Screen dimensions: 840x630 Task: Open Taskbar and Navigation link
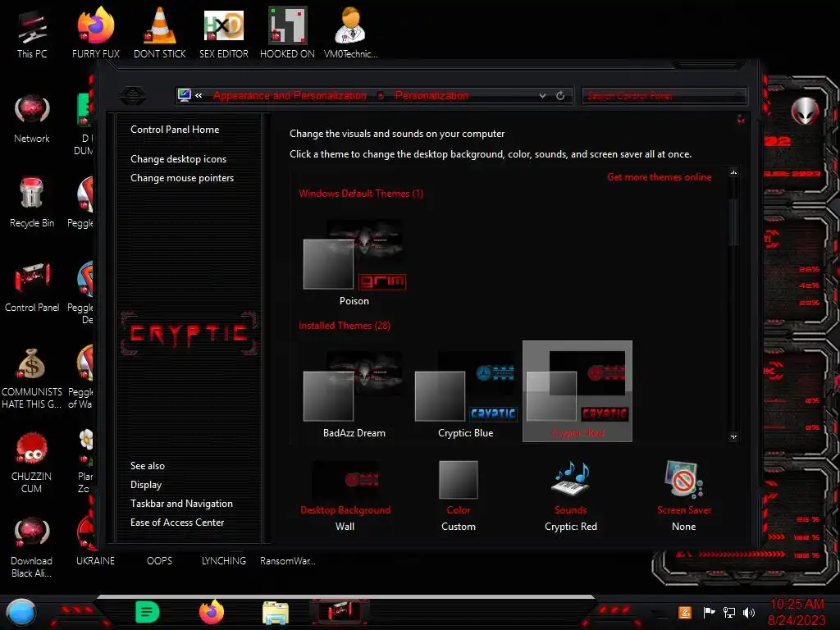coord(181,504)
